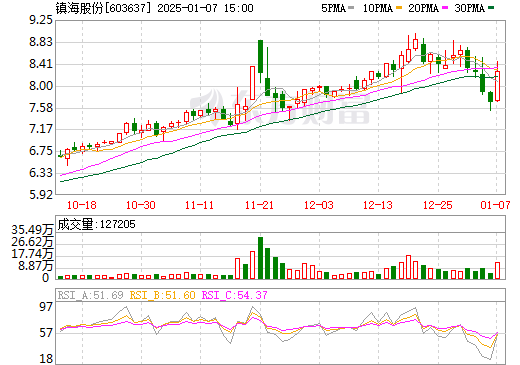Click the tall green candlestick near 11-21
The height and width of the screenshot is (365, 520).
pyautogui.click(x=260, y=57)
